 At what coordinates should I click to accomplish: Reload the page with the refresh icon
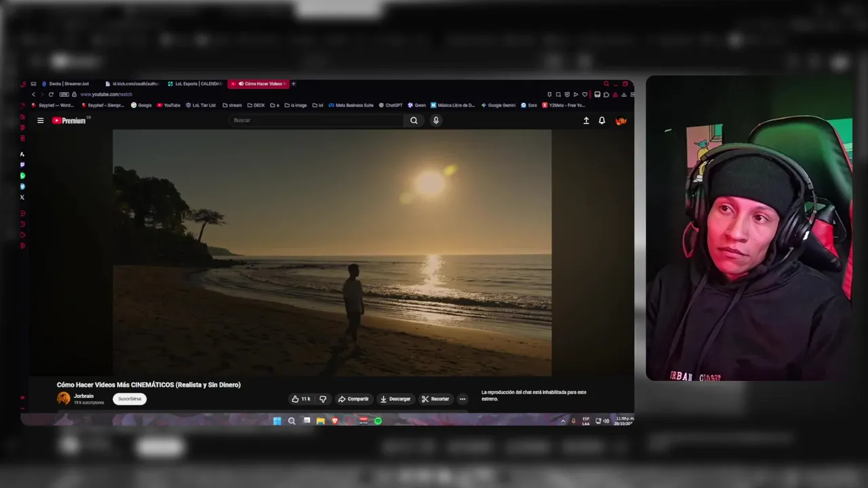[x=51, y=94]
